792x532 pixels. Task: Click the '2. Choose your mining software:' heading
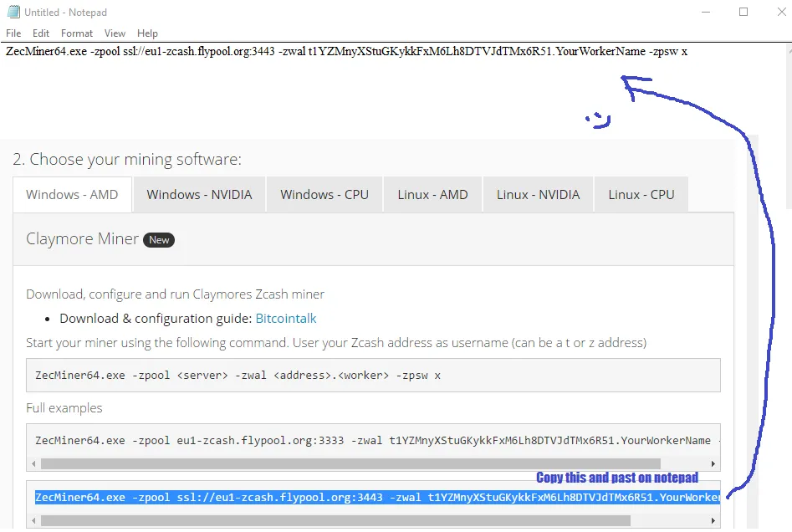click(x=127, y=160)
